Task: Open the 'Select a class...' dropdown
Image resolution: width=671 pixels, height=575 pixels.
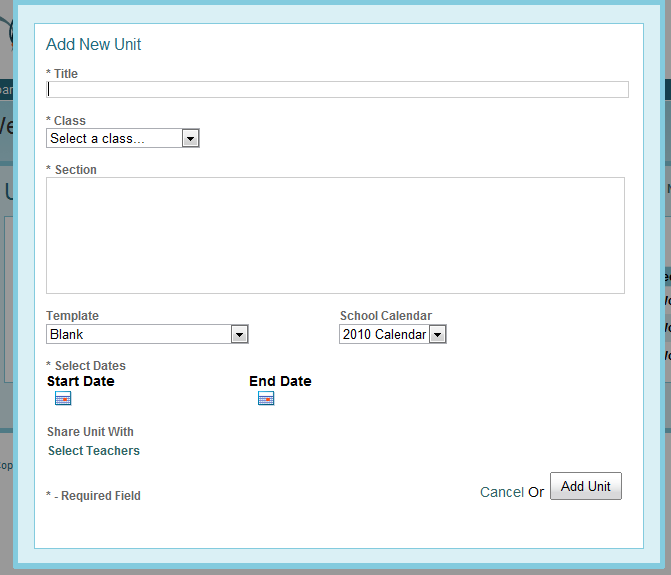Action: (114, 138)
